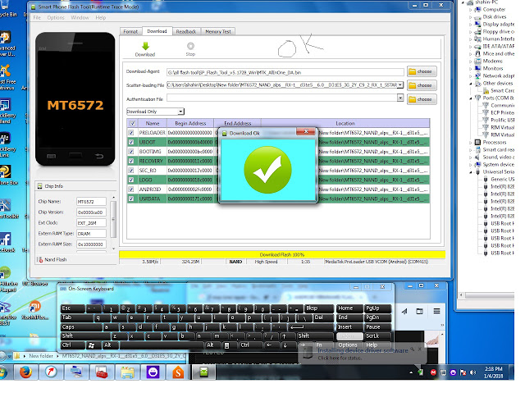Click the folder icon in the taskbar
The image size is (525, 420).
pyautogui.click(x=128, y=372)
